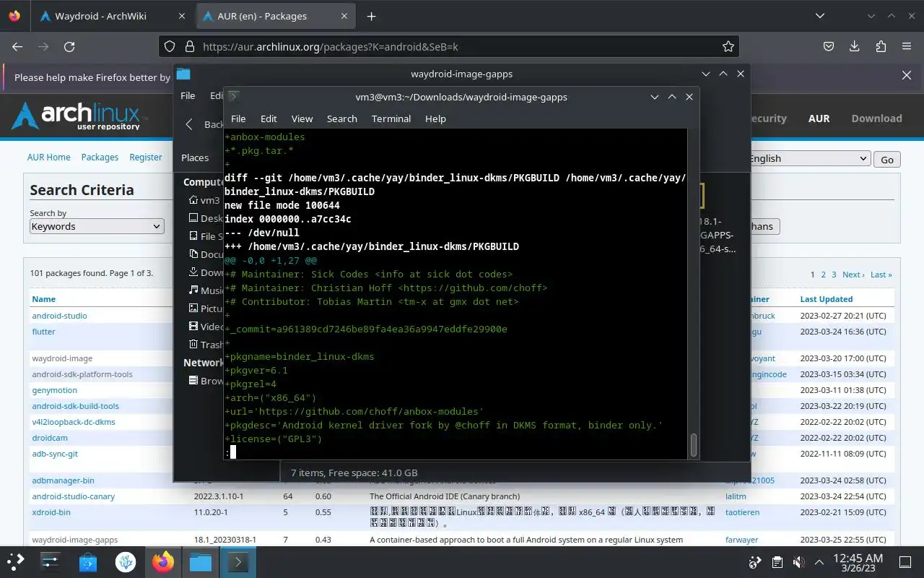Open the android-studio package link
This screenshot has height=578, width=924.
[59, 316]
